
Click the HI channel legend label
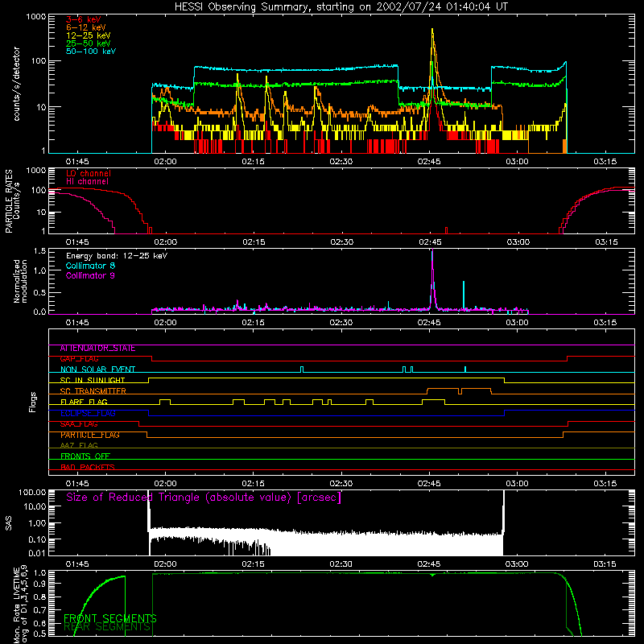[x=87, y=182]
